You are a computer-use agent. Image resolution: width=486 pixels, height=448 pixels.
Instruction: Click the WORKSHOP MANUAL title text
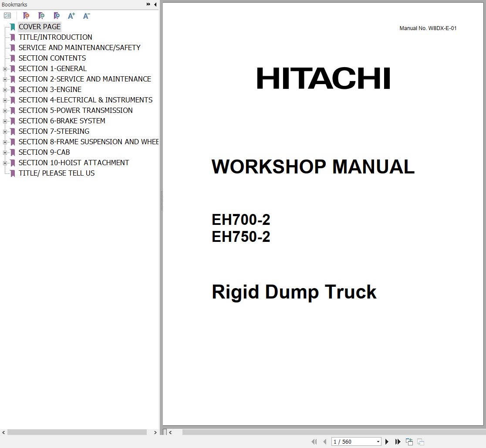pyautogui.click(x=313, y=166)
